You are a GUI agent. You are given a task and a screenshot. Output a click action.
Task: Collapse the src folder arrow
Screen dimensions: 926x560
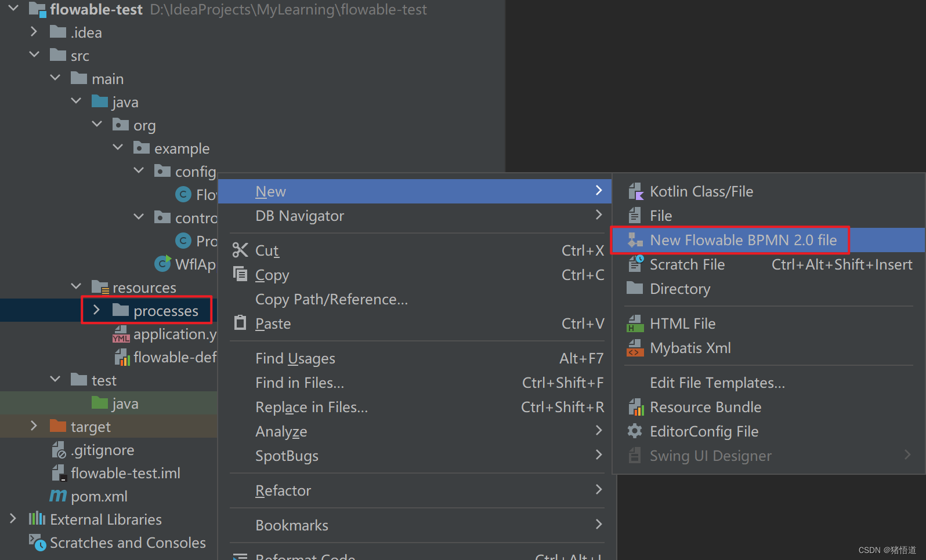coord(34,54)
